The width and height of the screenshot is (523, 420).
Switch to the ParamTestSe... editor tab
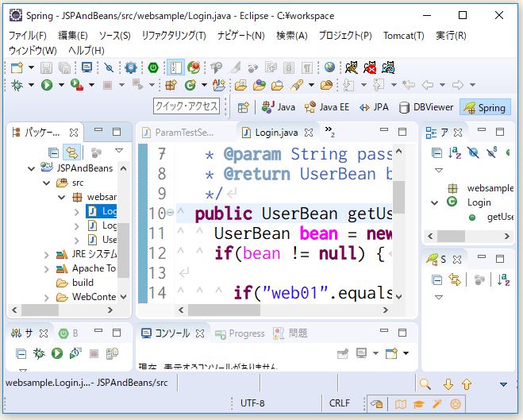[x=179, y=133]
